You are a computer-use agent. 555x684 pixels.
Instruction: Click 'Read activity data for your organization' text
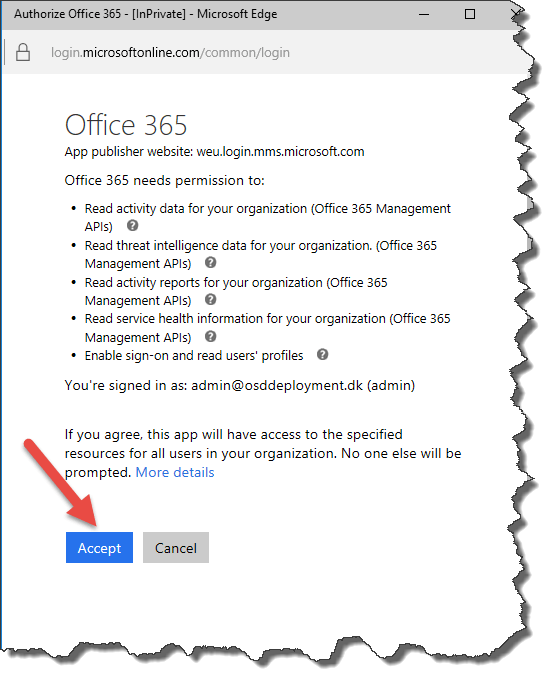click(196, 209)
